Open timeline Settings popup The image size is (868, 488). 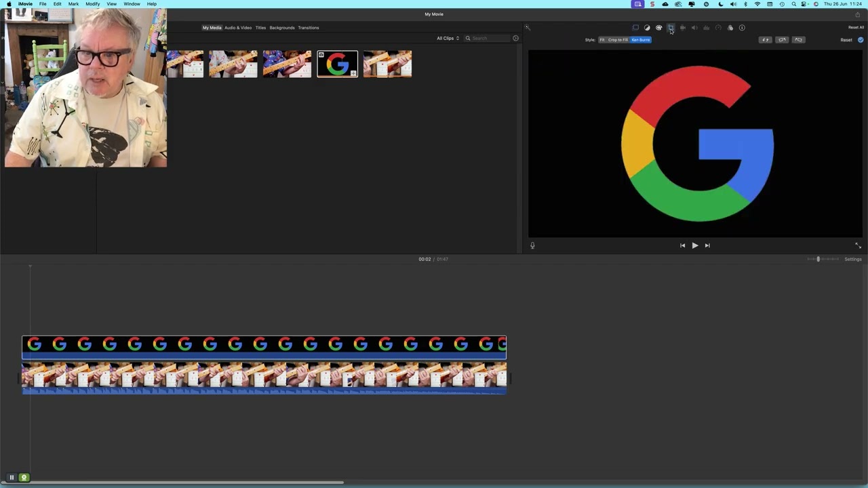[853, 259]
